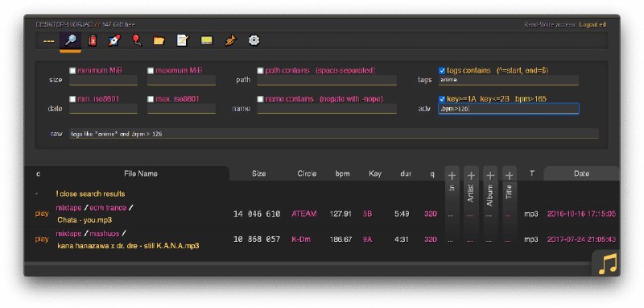The height and width of the screenshot is (308, 644).
Task: Open the balloon basic-uploader tab
Action: coord(137,40)
